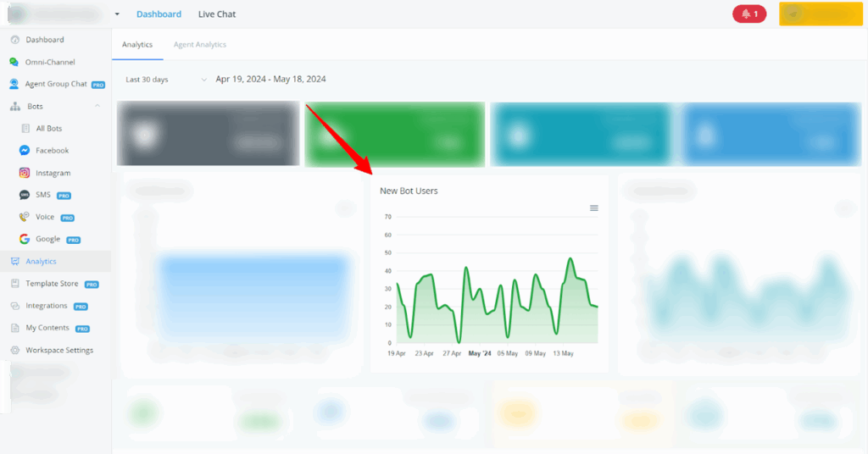Click the date range Apr 19 - May 18, 2024

tap(270, 80)
